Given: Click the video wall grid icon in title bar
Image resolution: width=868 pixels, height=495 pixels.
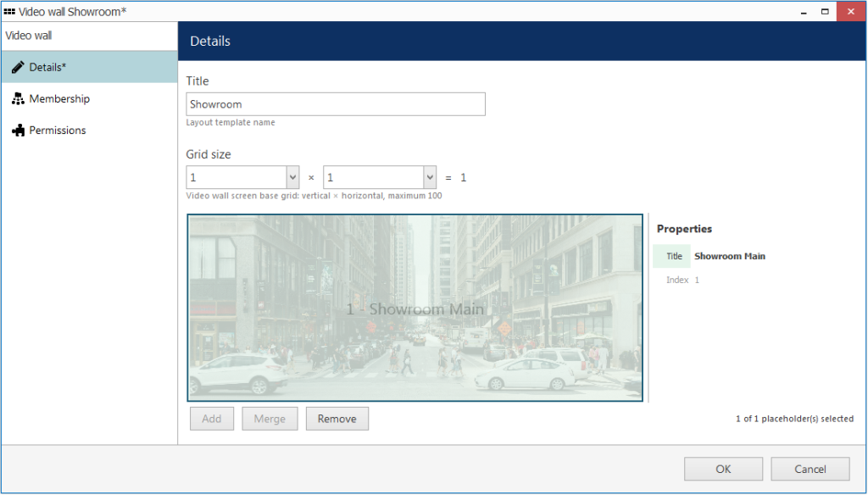Looking at the screenshot, I should tap(9, 11).
